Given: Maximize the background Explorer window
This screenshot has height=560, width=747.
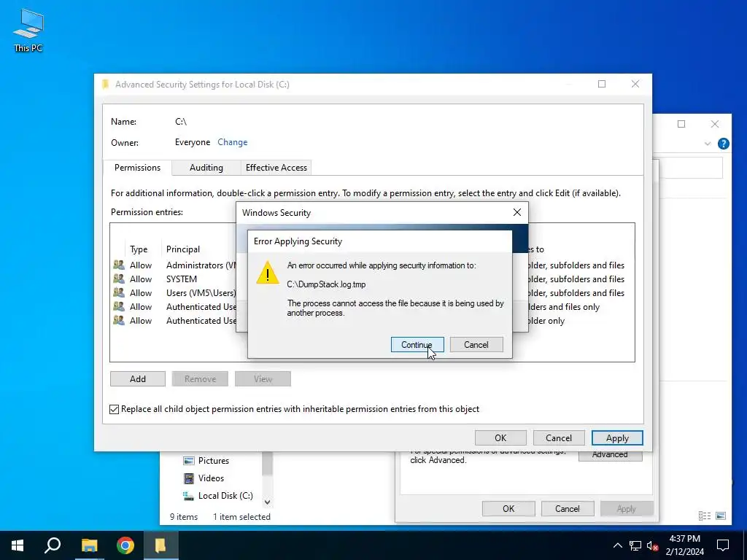Looking at the screenshot, I should tap(681, 124).
